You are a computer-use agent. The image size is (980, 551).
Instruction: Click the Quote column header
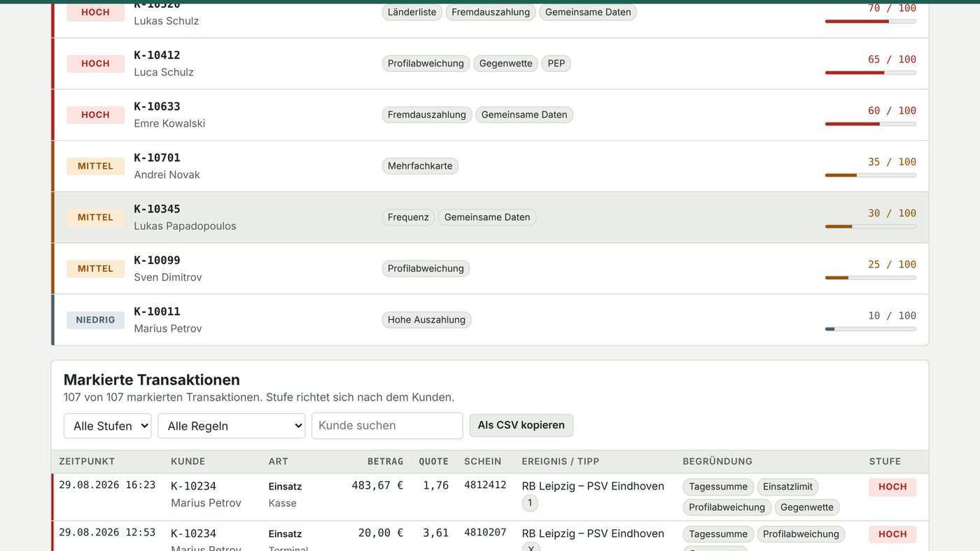(433, 461)
